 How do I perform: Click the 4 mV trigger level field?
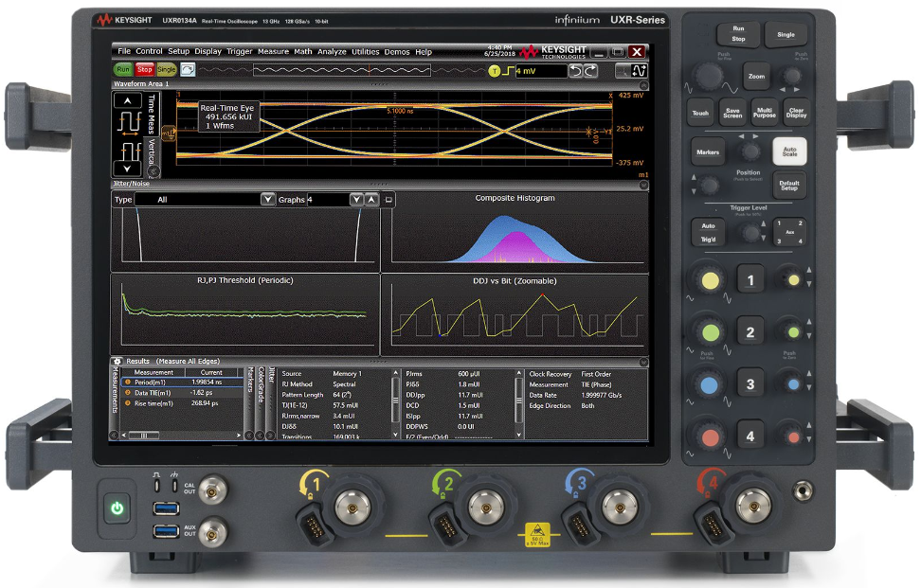(541, 71)
